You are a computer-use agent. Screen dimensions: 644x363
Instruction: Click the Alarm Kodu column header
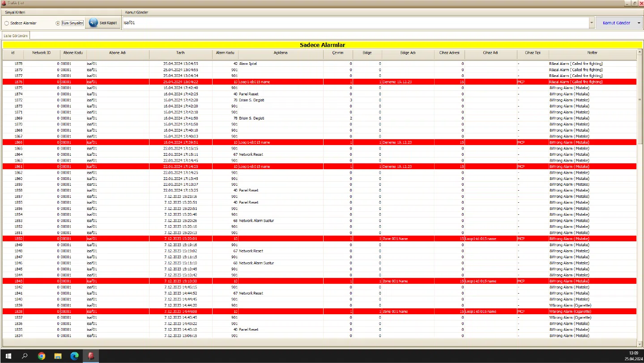click(x=225, y=53)
